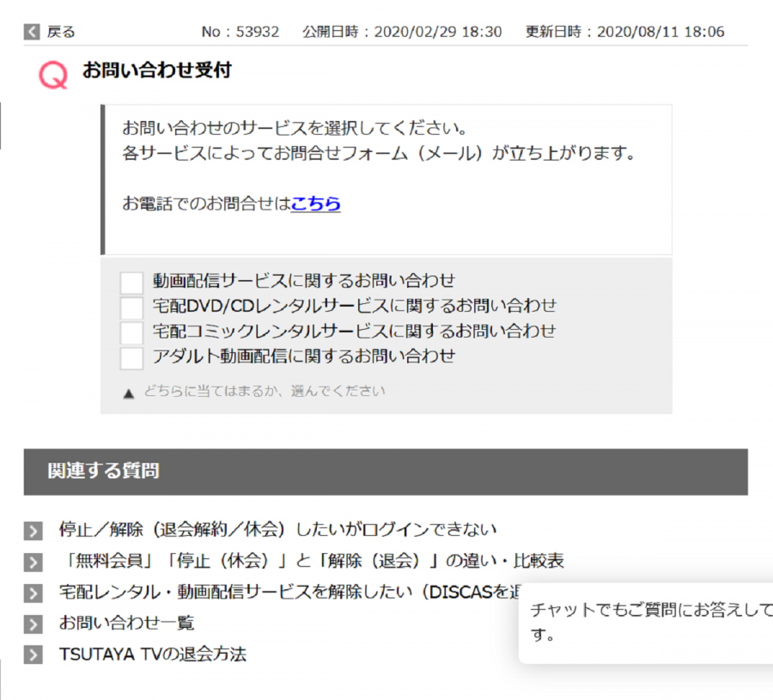This screenshot has width=773, height=700.
Task: Click arrow icon beside 宅配レンタル・動画配信 question
Action: pos(33,593)
